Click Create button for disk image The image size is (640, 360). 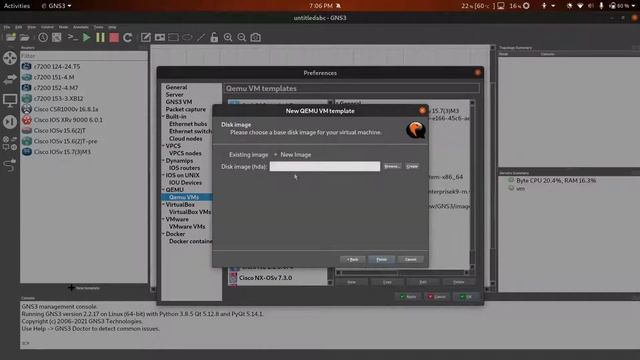point(412,167)
